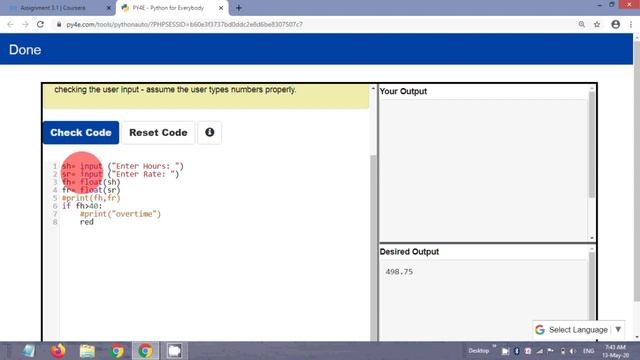Click the Bluetooth tray icon

pos(516,351)
